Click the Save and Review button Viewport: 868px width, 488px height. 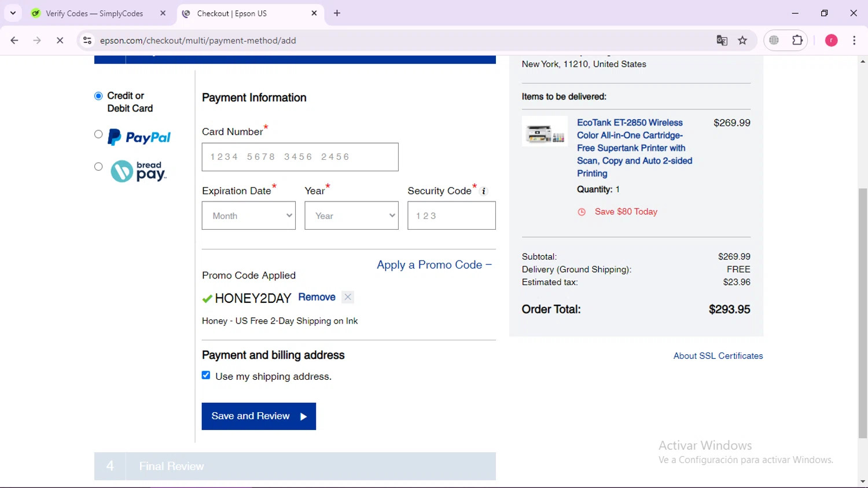click(x=259, y=416)
